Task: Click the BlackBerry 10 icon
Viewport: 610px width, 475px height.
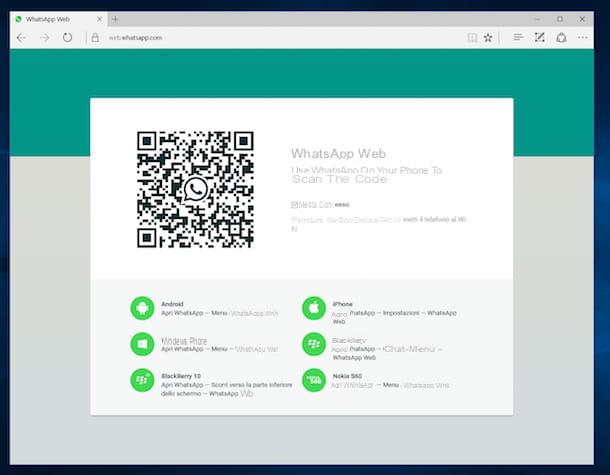Action: pyautogui.click(x=142, y=380)
